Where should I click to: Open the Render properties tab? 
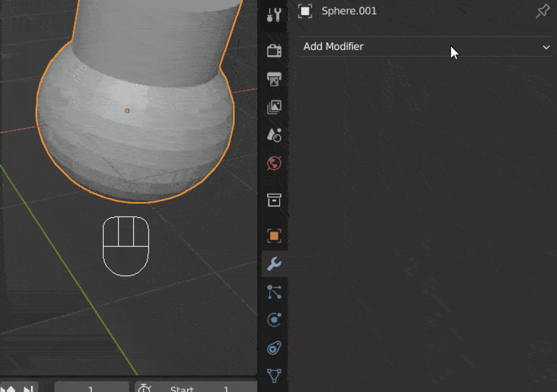(274, 50)
